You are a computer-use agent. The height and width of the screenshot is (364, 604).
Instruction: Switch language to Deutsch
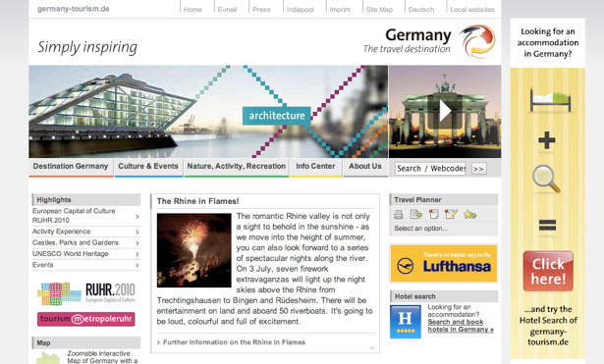[x=421, y=10]
